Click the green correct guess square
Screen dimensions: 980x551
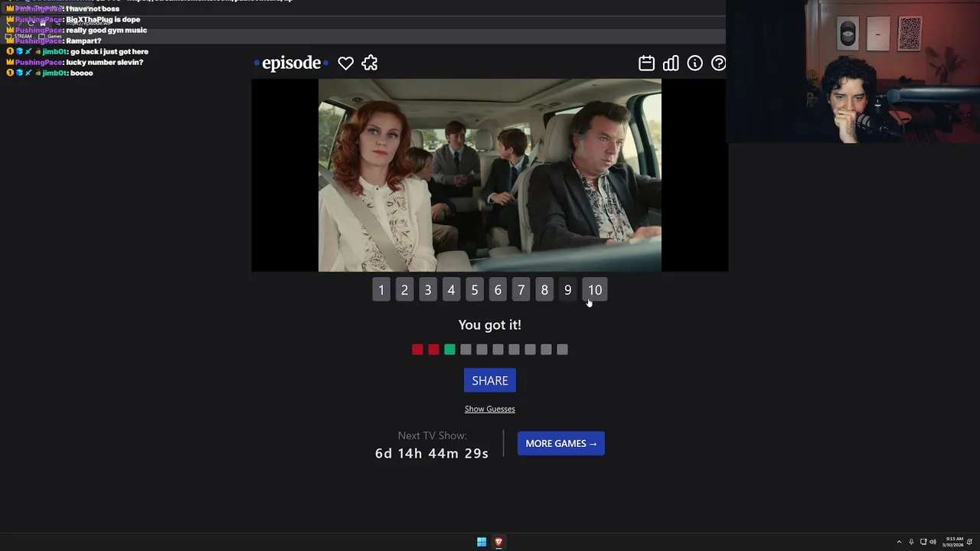[449, 350]
